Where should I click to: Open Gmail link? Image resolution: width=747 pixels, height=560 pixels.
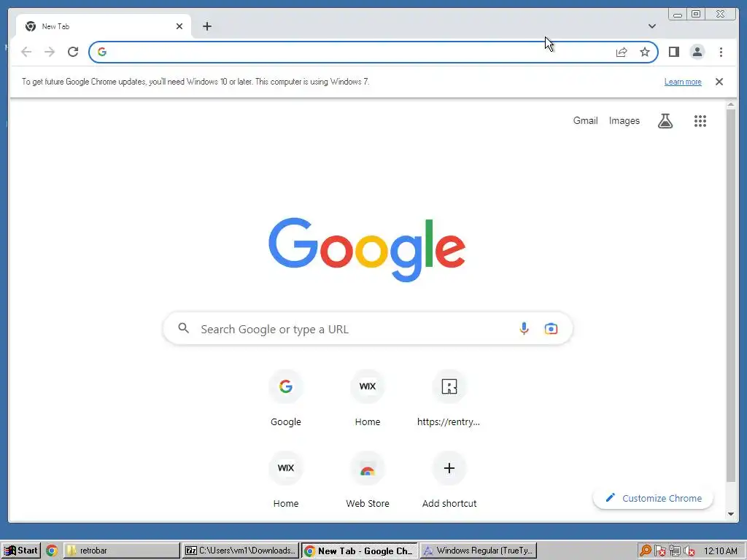pyautogui.click(x=585, y=121)
